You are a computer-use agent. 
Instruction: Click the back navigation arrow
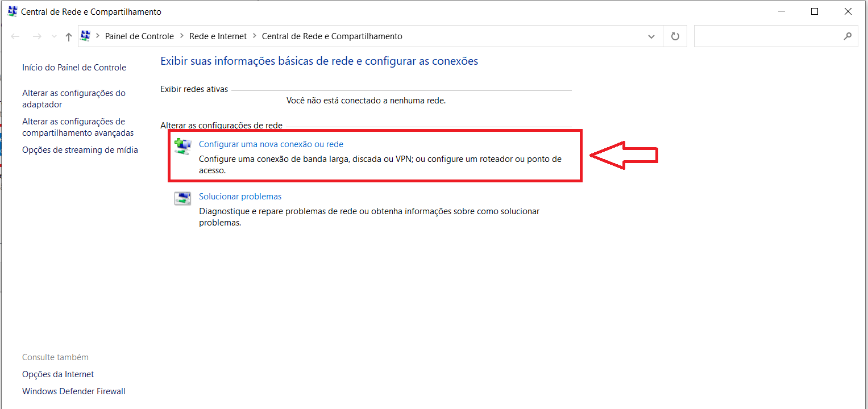pyautogui.click(x=16, y=36)
